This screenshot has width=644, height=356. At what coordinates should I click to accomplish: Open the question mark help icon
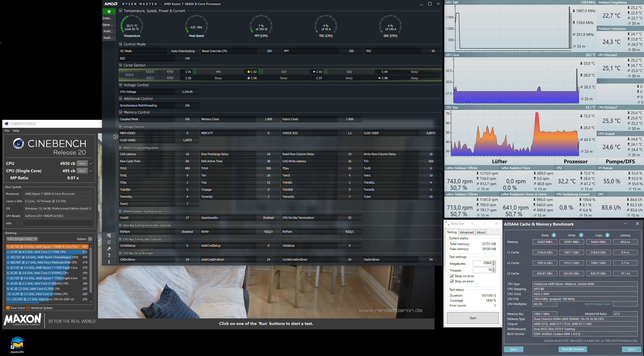point(109,255)
